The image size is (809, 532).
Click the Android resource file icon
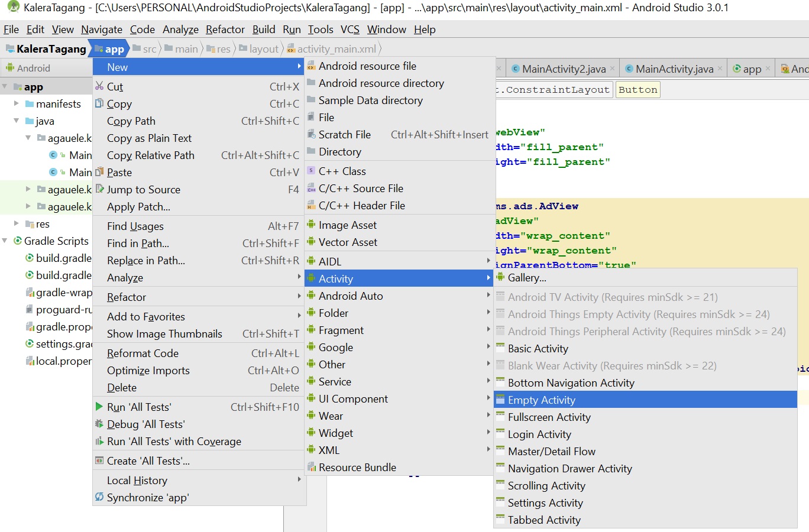pyautogui.click(x=312, y=66)
